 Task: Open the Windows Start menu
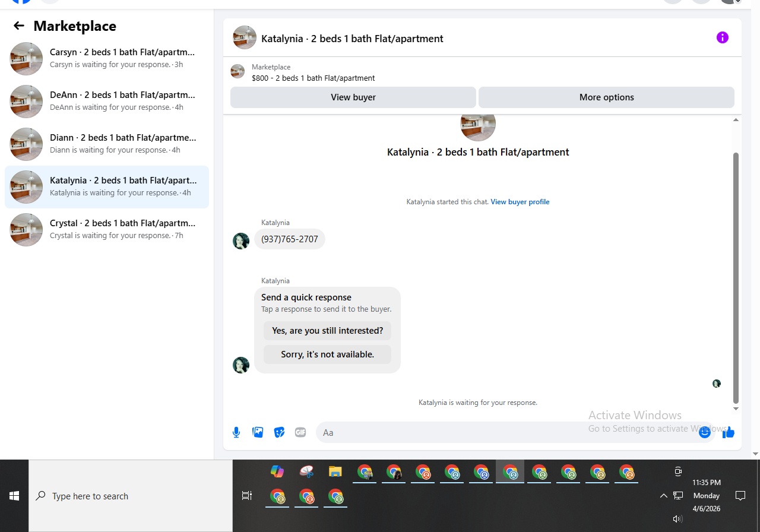[x=14, y=496]
